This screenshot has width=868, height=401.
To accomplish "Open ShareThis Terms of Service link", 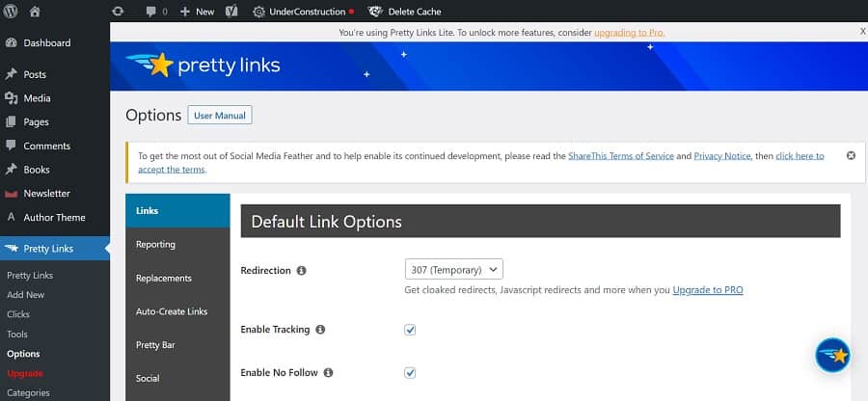I will (621, 156).
